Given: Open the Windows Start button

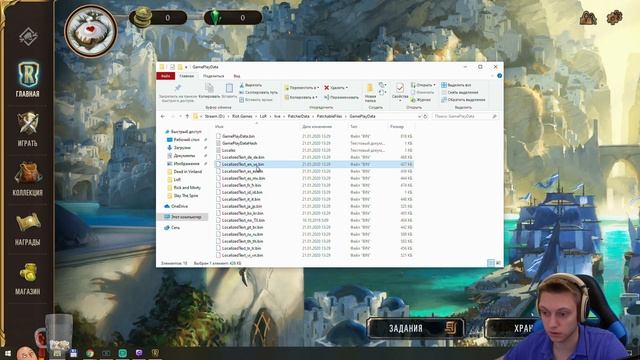Looking at the screenshot, I should coord(7,353).
